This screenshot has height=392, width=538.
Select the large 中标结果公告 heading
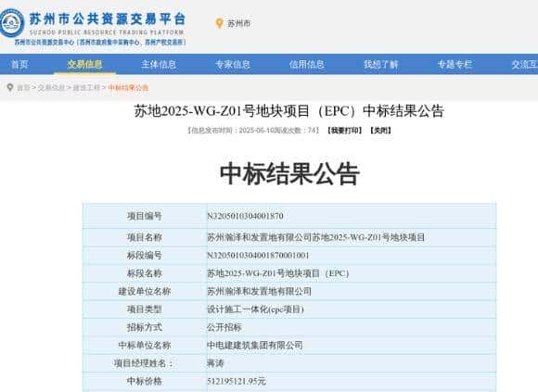289,173
